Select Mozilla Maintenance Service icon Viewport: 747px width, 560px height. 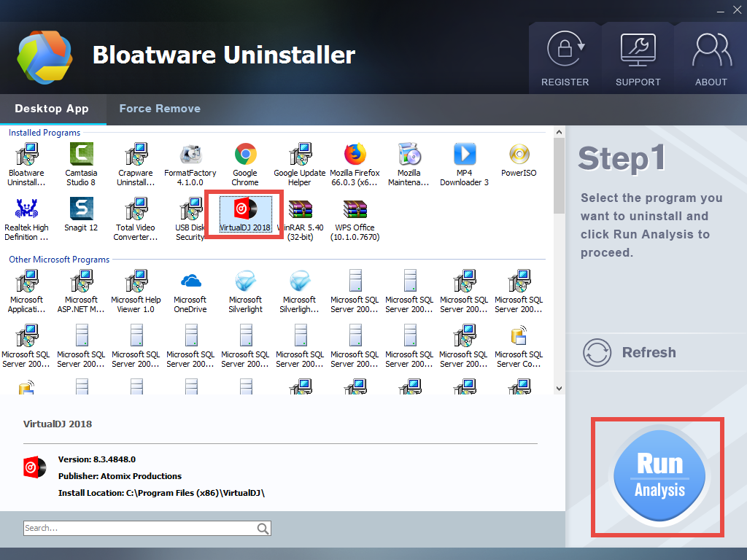(x=409, y=155)
